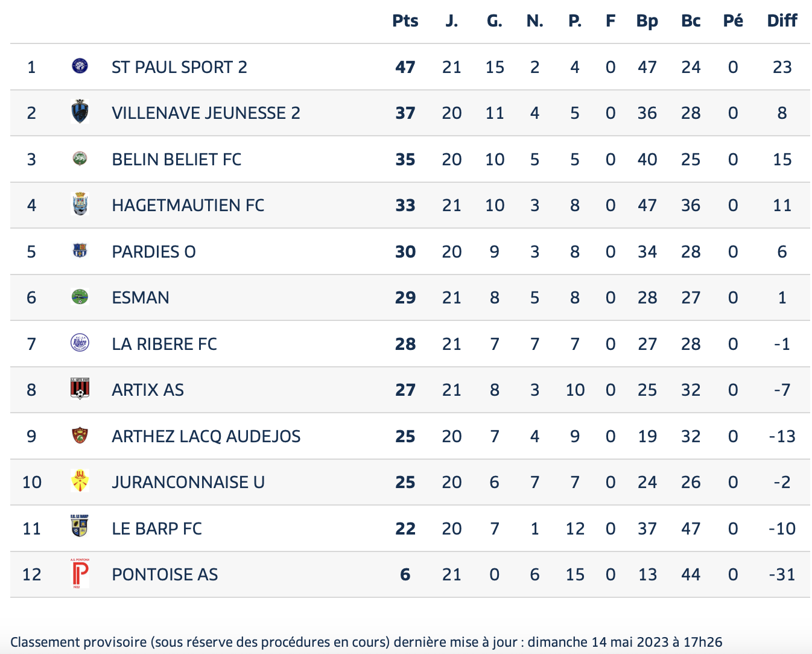The image size is (812, 654).
Task: Select the JURANCONNAISE U yellow logo
Action: click(x=80, y=481)
